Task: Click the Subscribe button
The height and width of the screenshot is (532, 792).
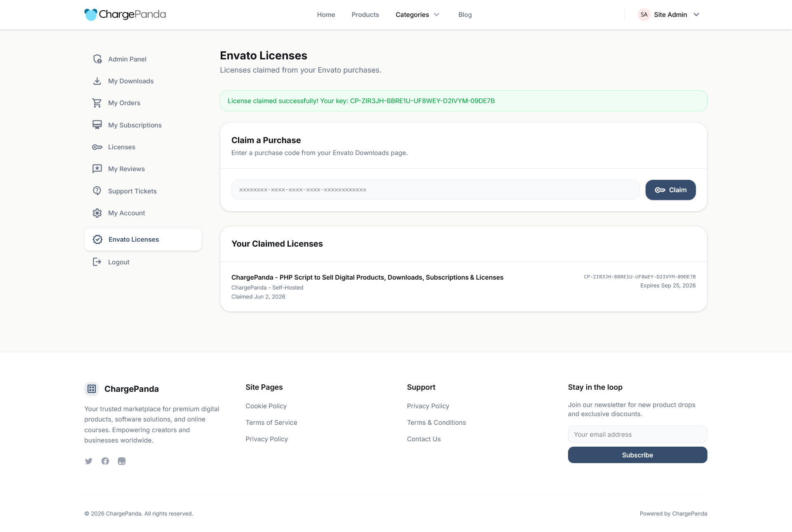Action: (x=637, y=455)
